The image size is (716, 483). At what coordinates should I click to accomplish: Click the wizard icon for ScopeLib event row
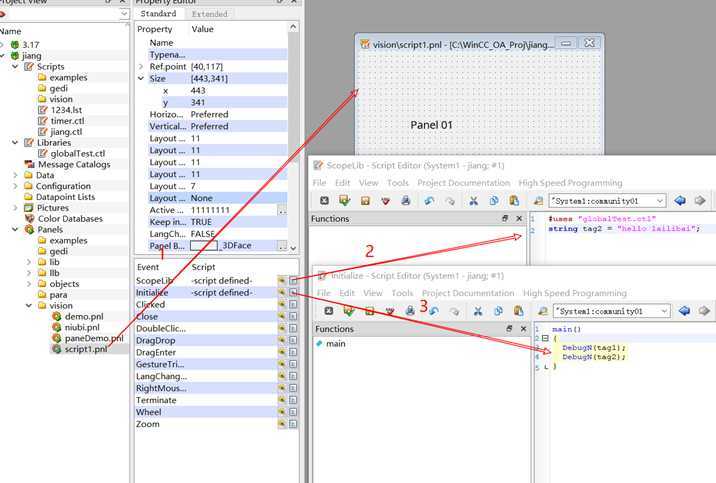click(282, 280)
